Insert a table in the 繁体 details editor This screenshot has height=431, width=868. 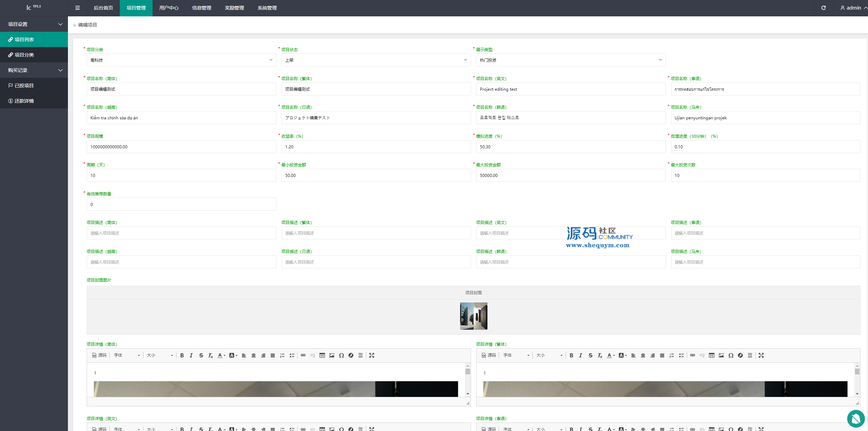(x=711, y=355)
